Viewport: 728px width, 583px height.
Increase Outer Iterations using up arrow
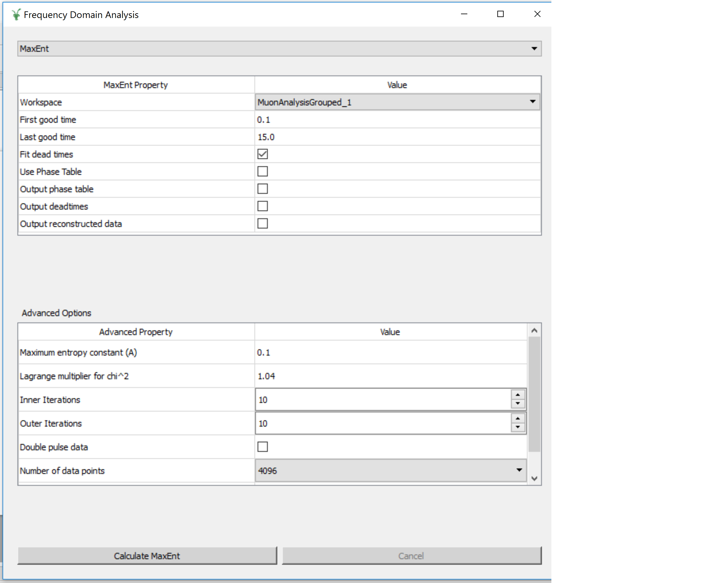point(517,418)
